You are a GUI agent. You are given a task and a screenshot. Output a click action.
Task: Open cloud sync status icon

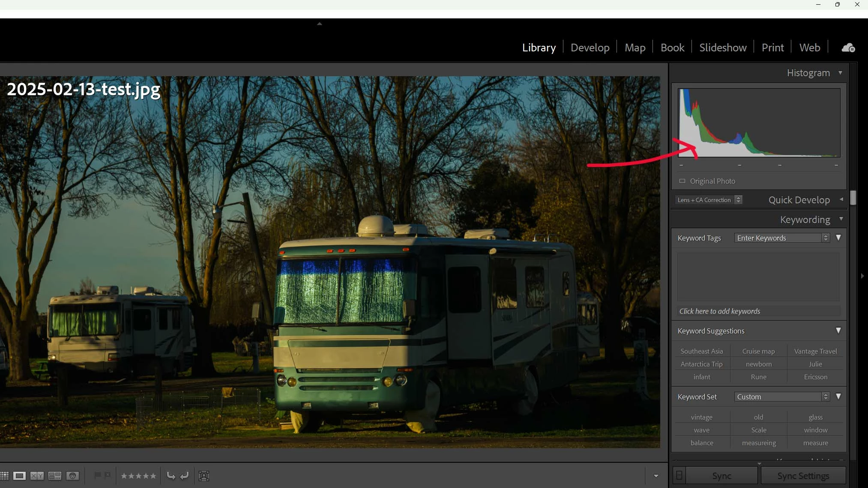pyautogui.click(x=848, y=48)
